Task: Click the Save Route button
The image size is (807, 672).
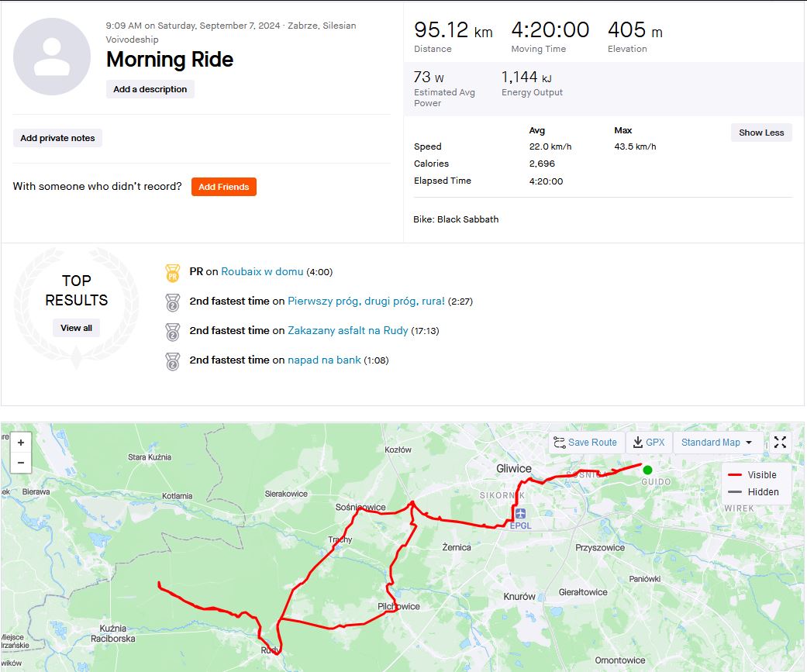Action: click(586, 443)
